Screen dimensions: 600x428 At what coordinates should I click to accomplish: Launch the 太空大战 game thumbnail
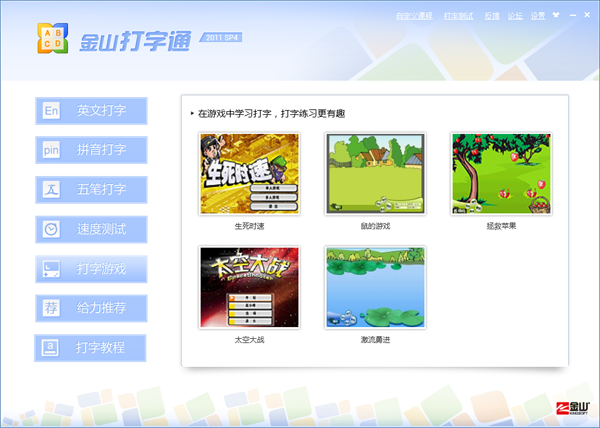[x=249, y=288]
